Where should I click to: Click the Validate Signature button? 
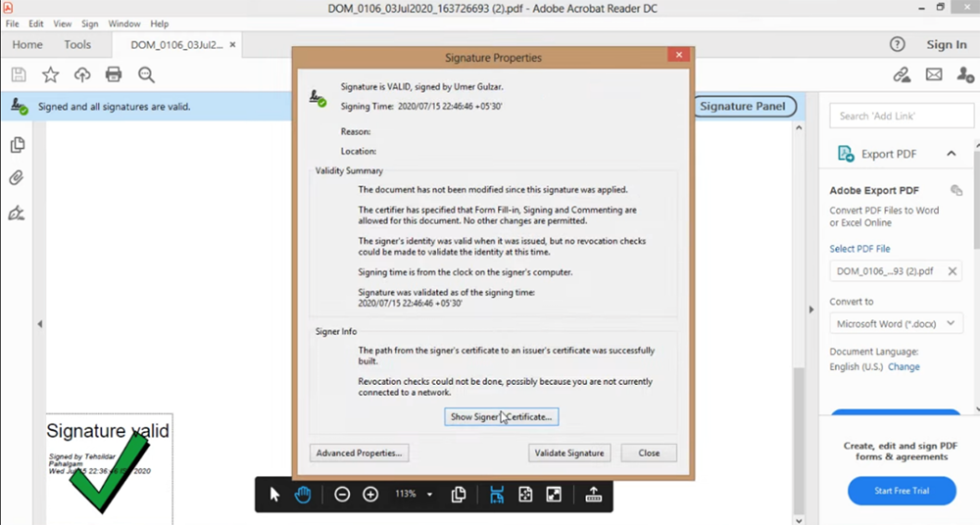click(x=570, y=453)
